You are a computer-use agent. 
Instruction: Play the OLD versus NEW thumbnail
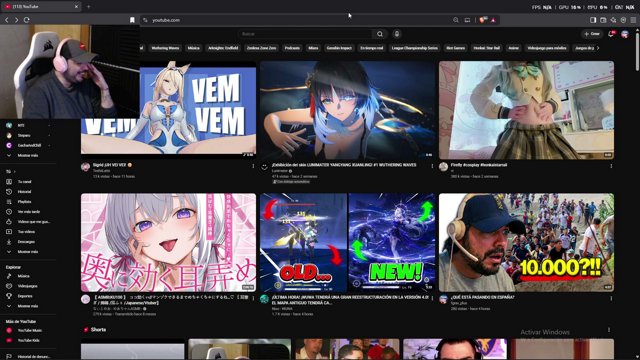tap(347, 242)
